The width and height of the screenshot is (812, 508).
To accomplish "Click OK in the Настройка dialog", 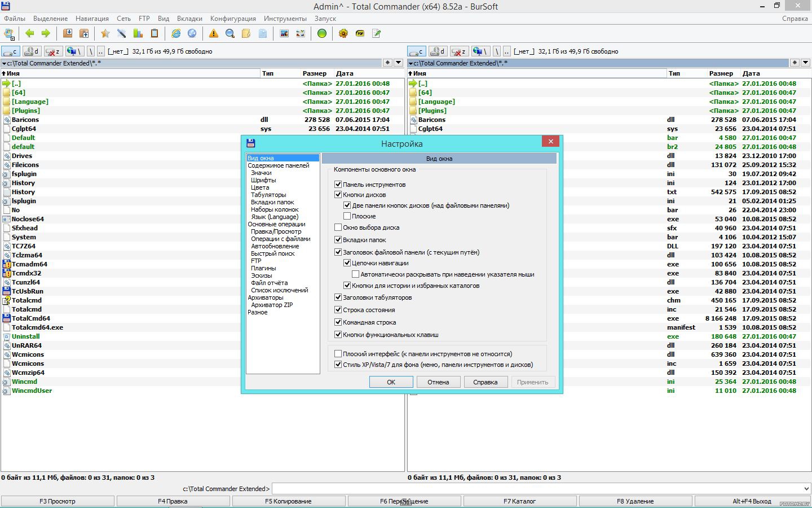I will tap(391, 382).
